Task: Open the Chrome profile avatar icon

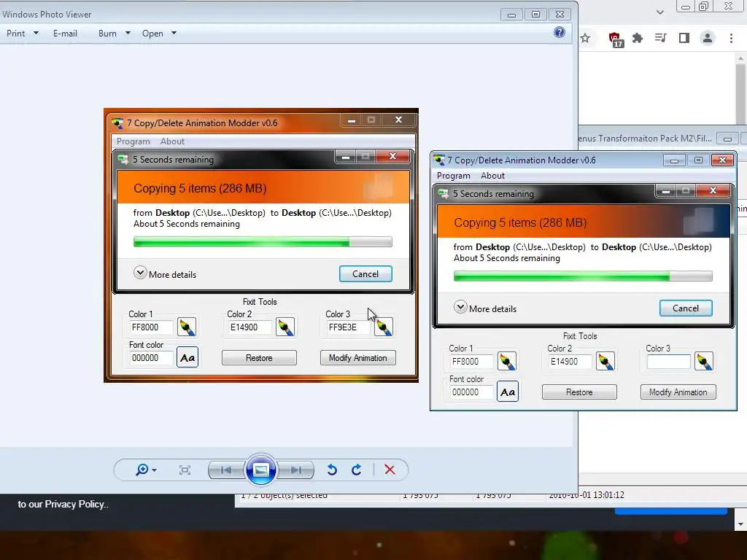Action: (x=708, y=38)
